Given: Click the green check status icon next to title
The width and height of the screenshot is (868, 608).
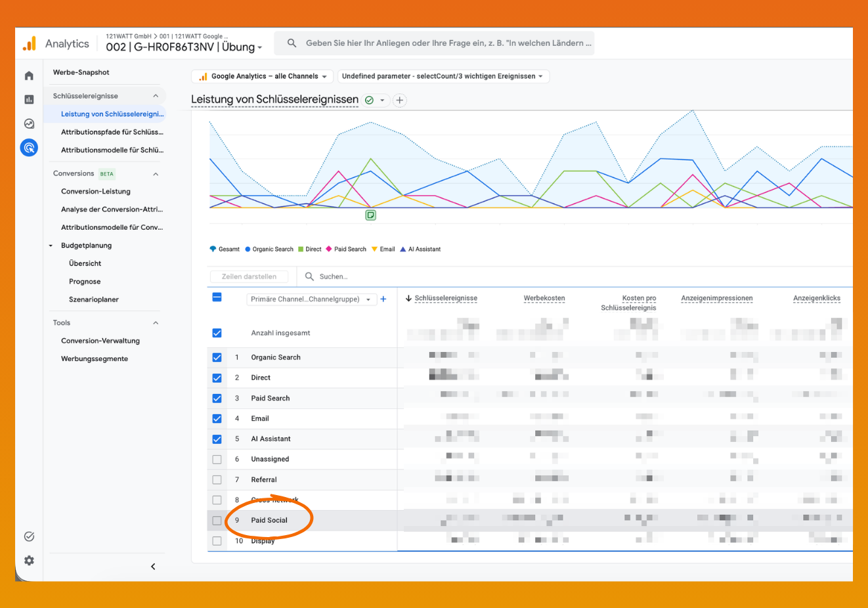Looking at the screenshot, I should pos(369,100).
